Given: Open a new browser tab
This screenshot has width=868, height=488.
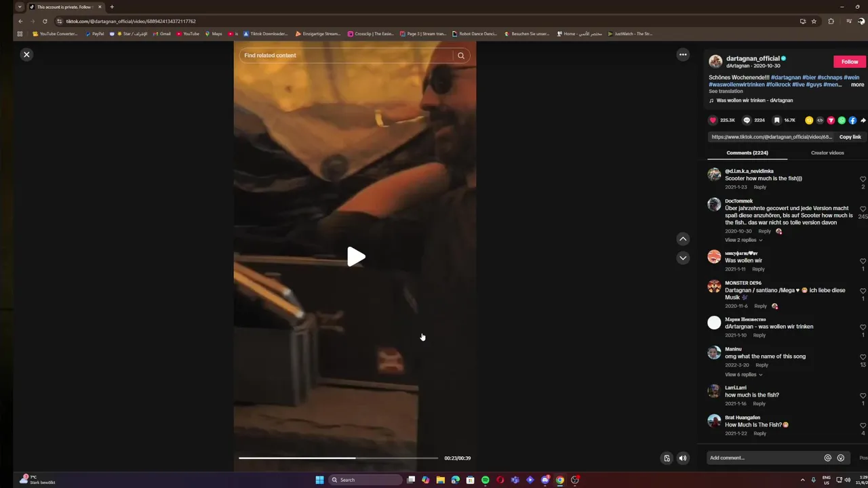Looking at the screenshot, I should (x=112, y=7).
